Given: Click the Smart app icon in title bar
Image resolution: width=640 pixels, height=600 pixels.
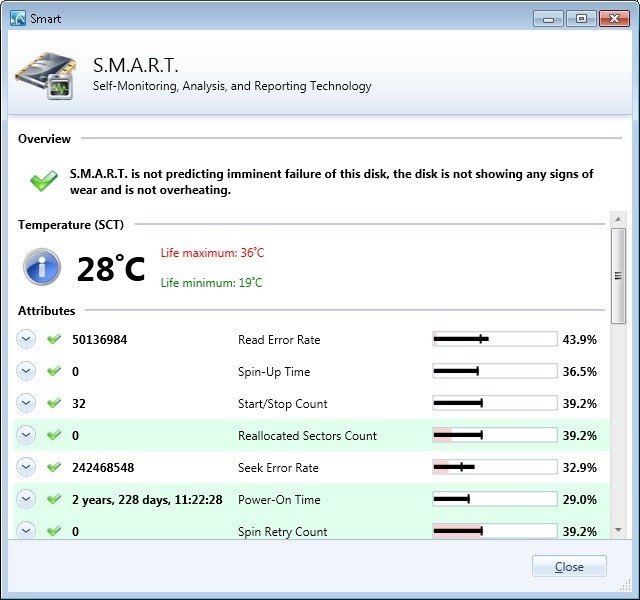Looking at the screenshot, I should (x=18, y=18).
